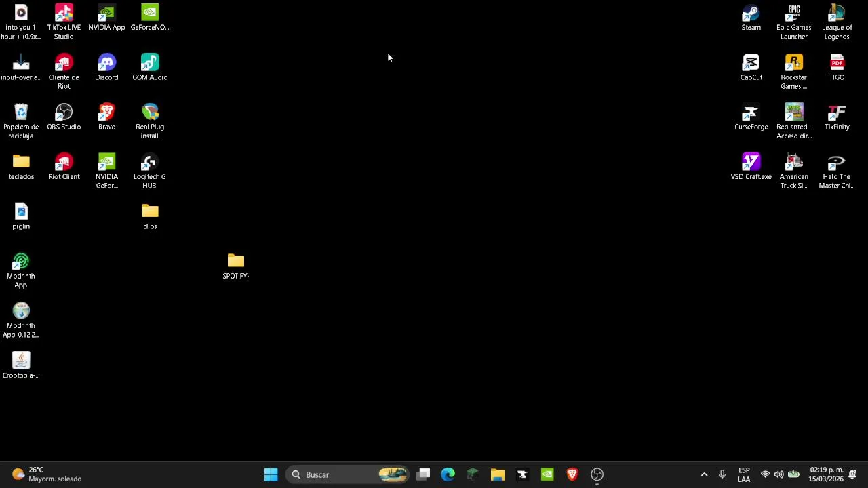Select the GOM Audio desktop icon
The width and height of the screenshot is (868, 488).
tap(150, 67)
